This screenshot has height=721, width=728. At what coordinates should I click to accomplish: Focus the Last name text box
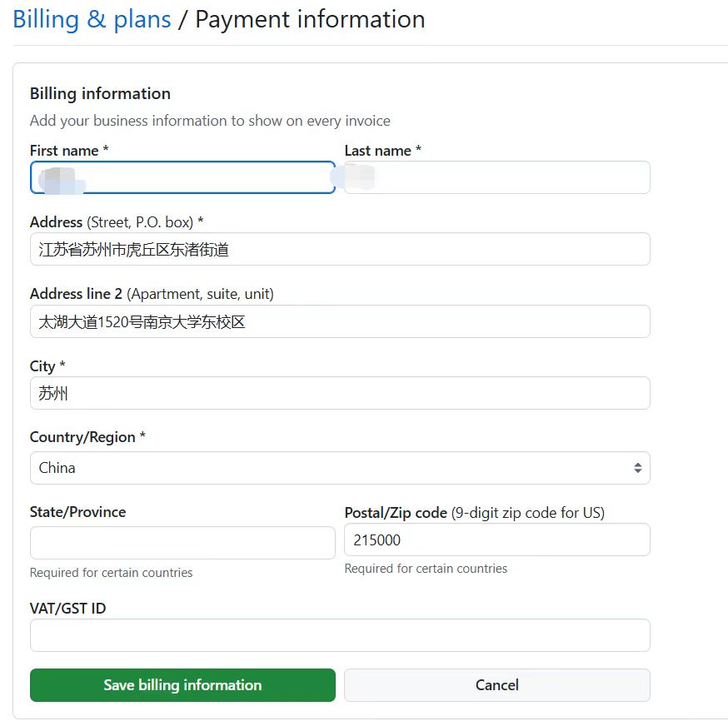point(496,177)
